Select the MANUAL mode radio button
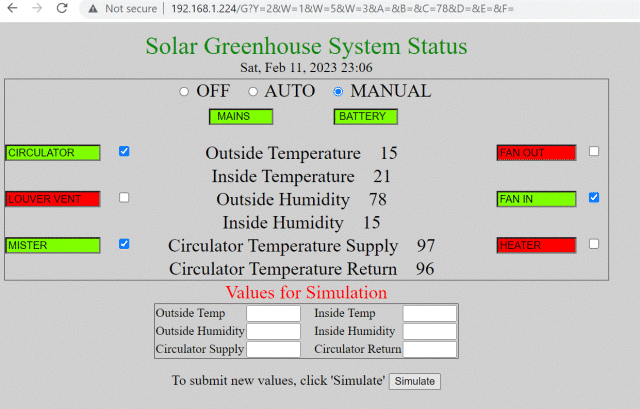Screen dimensions: 640x409 click(338, 92)
